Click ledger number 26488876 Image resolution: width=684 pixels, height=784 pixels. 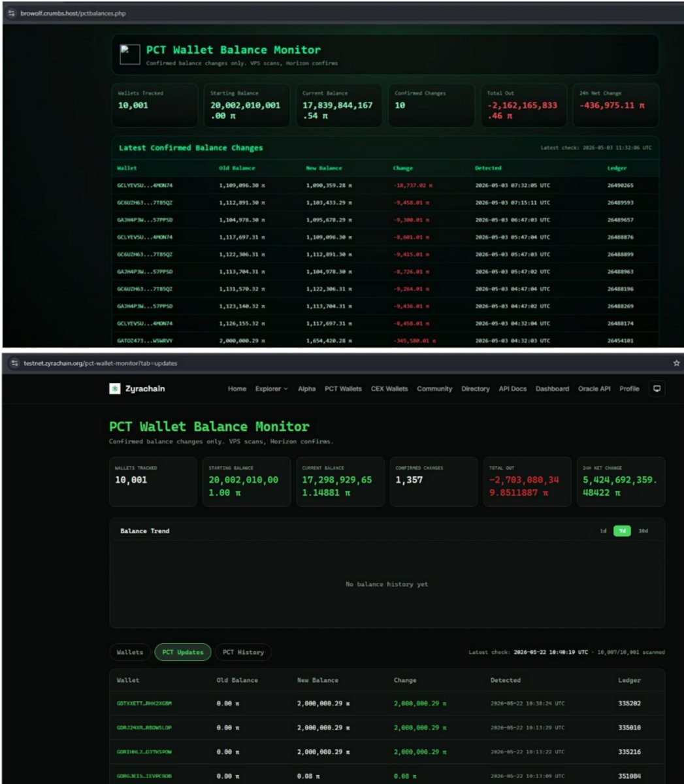tap(620, 237)
